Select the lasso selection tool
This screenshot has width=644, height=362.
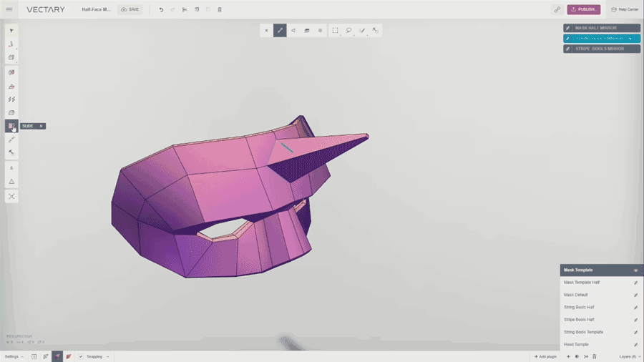tap(348, 31)
